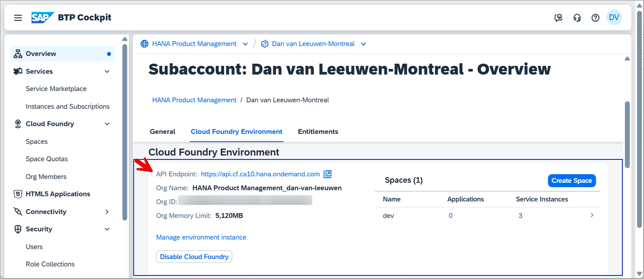Click the subaccount cube icon in breadcrumb
This screenshot has width=644, height=279.
[265, 44]
